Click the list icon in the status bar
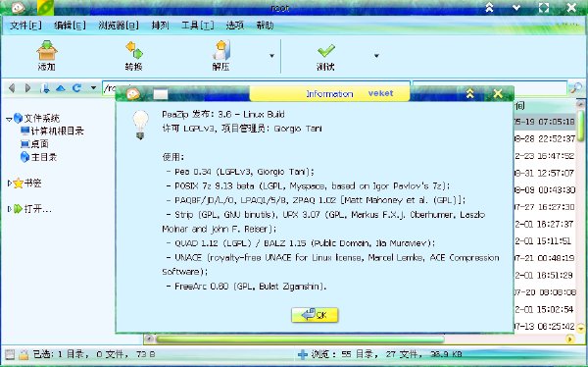This screenshot has height=367, width=588. point(10,354)
